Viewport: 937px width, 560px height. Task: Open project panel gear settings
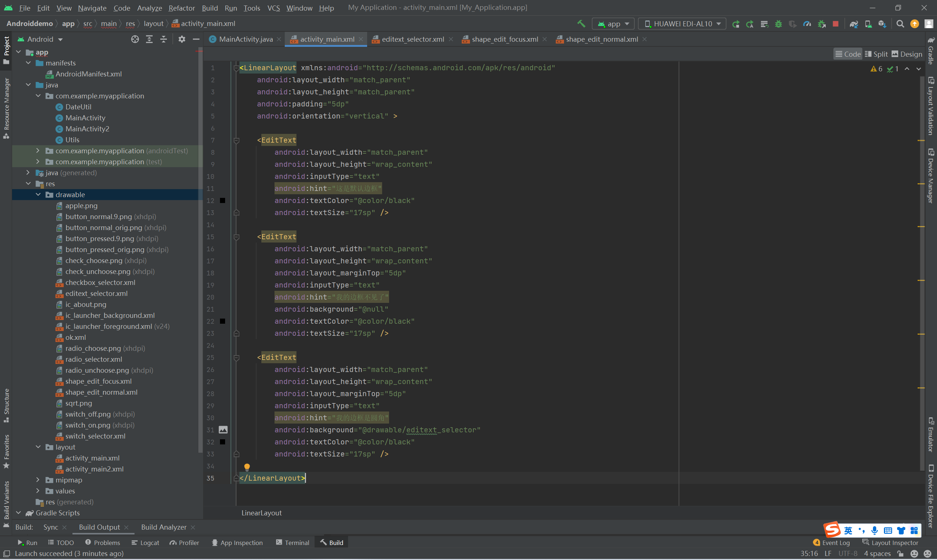coord(182,39)
